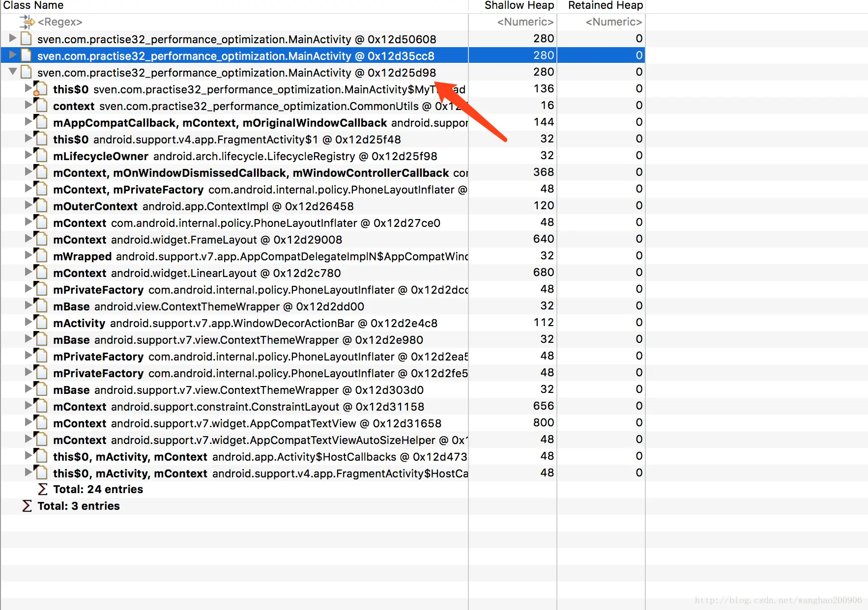The width and height of the screenshot is (868, 610).
Task: Expand the selected MainActivity @ 0x12d35cc8 row
Action: (13, 55)
